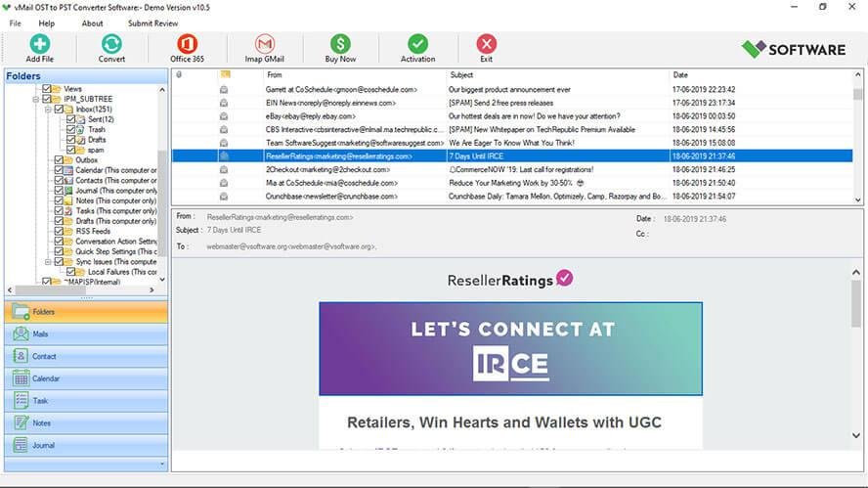
Task: Collapse the Inbox(1251) tree node
Action: (x=48, y=110)
